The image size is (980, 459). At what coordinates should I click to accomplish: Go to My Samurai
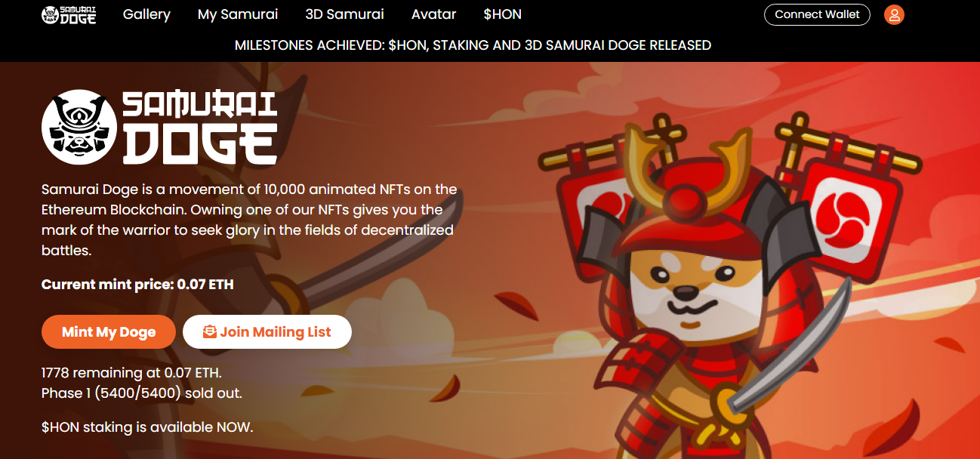(x=238, y=14)
